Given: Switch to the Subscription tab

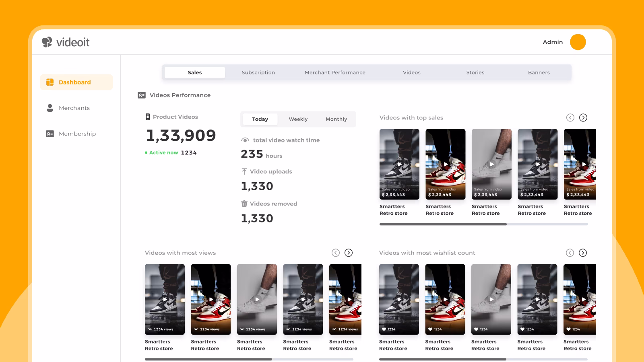Looking at the screenshot, I should click(x=258, y=72).
